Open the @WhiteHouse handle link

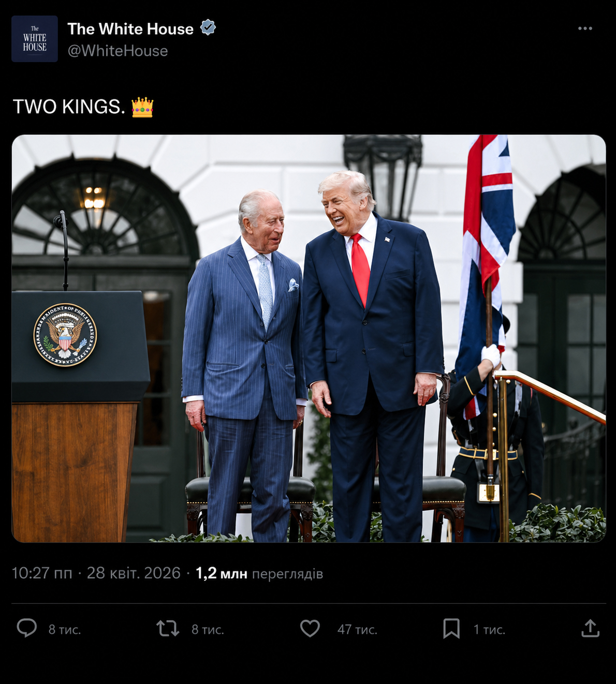pos(118,51)
